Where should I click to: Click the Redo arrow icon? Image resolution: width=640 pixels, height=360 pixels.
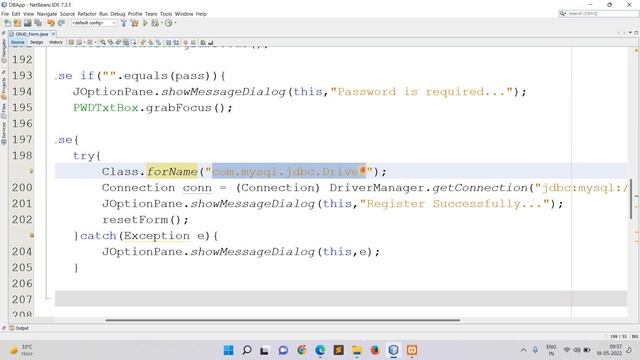click(x=61, y=23)
